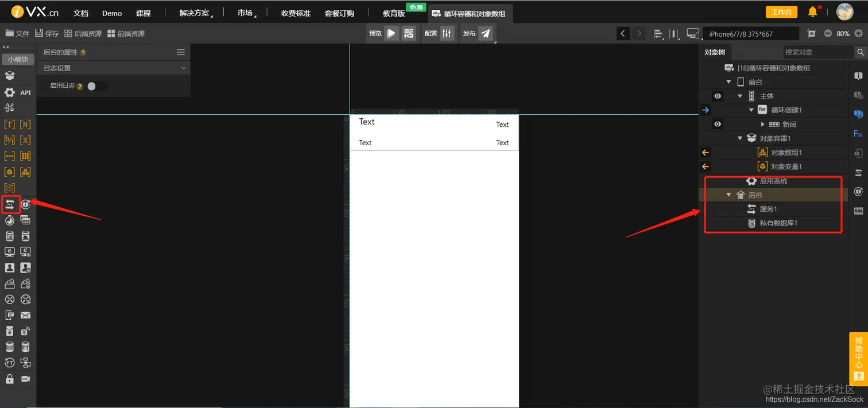Open the 收费标准 menu item

tap(296, 13)
